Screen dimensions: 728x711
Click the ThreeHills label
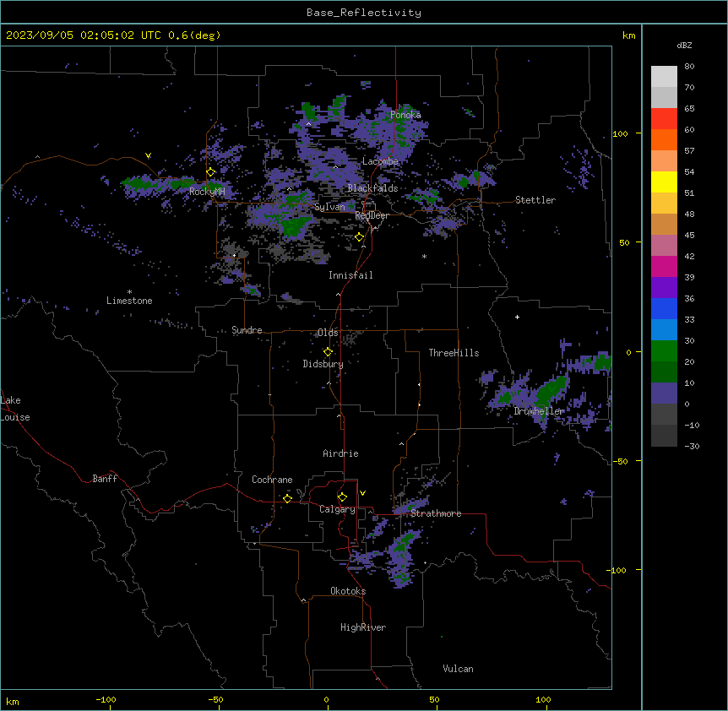[454, 353]
